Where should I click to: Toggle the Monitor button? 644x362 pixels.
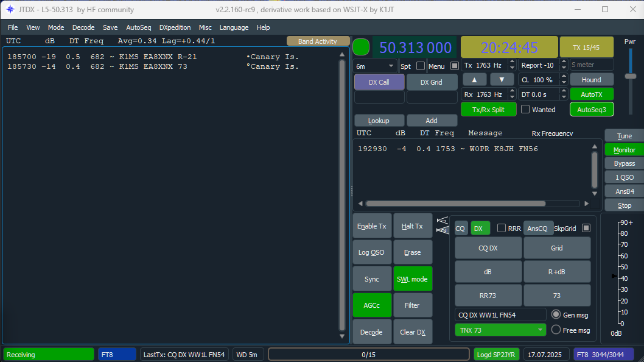click(625, 150)
